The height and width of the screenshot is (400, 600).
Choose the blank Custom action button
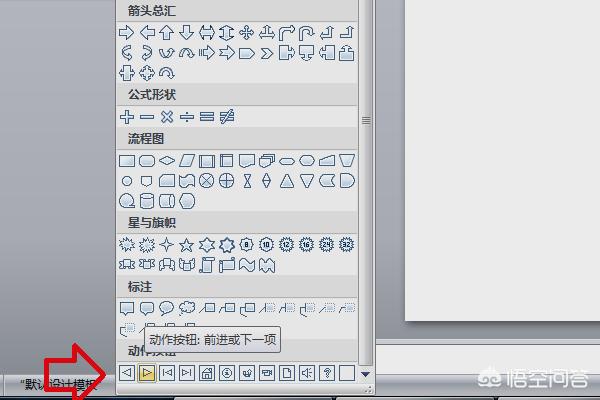click(x=346, y=373)
